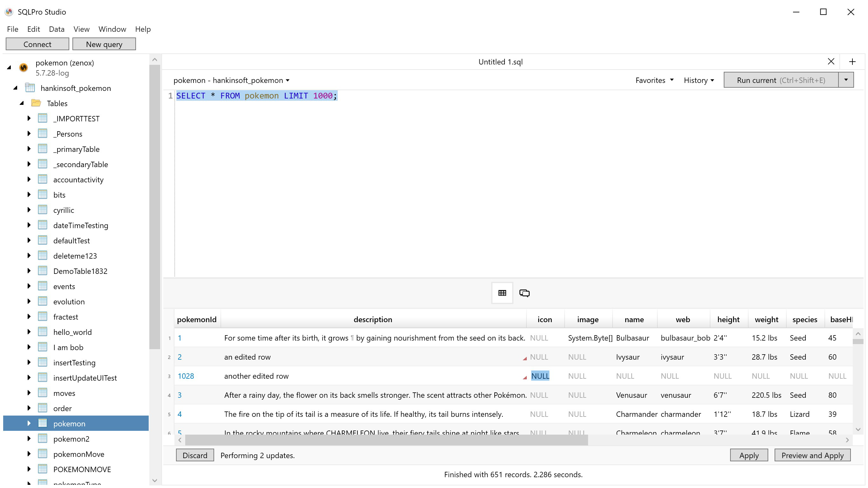Image resolution: width=868 pixels, height=488 pixels.
Task: Click the evolution table icon
Action: [x=43, y=301]
